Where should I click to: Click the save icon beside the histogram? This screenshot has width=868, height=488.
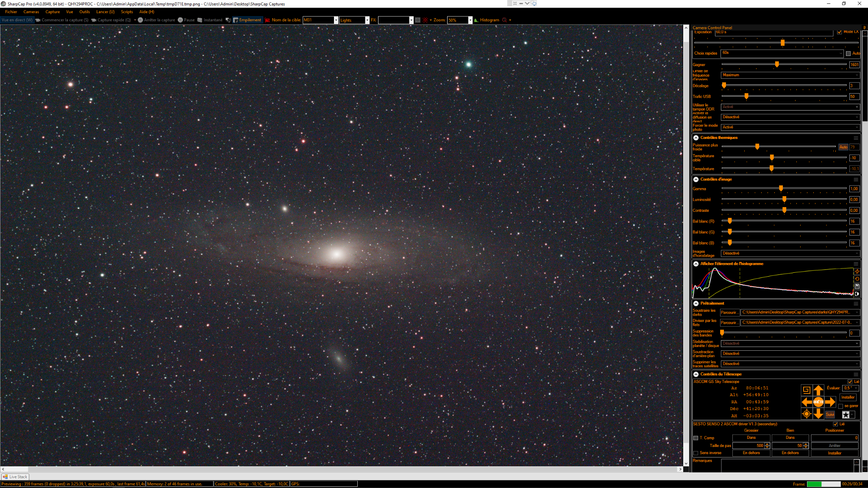point(857,286)
